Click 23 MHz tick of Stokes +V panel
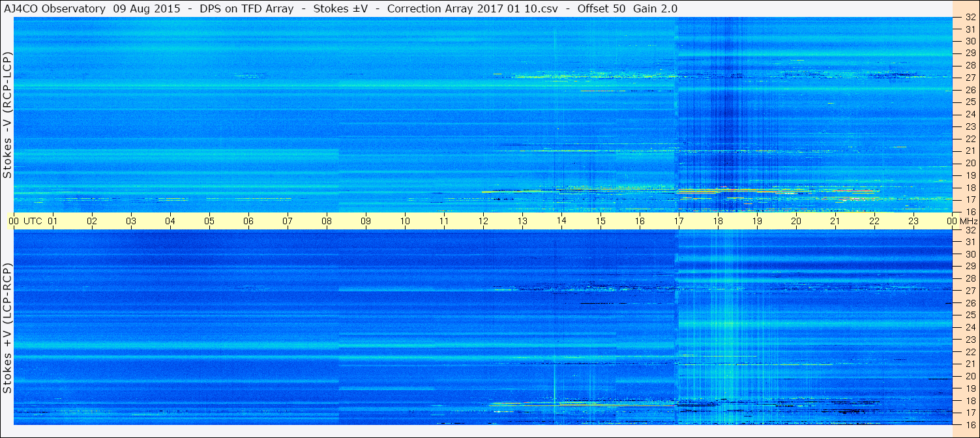This screenshot has height=438, width=980. tap(970, 340)
